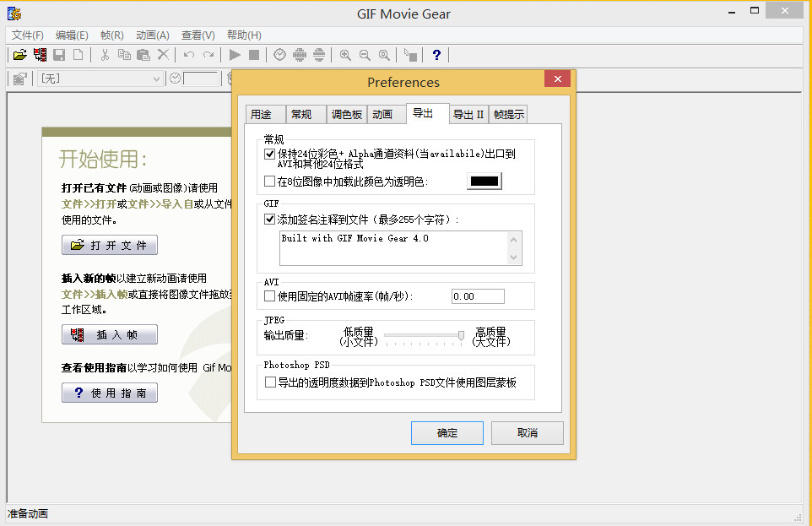This screenshot has height=526, width=812.
Task: Click the zoom out magnifier icon
Action: point(365,55)
